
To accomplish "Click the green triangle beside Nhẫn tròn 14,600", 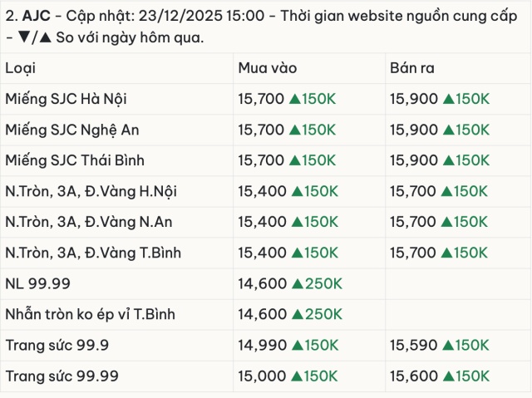I will coord(295,315).
